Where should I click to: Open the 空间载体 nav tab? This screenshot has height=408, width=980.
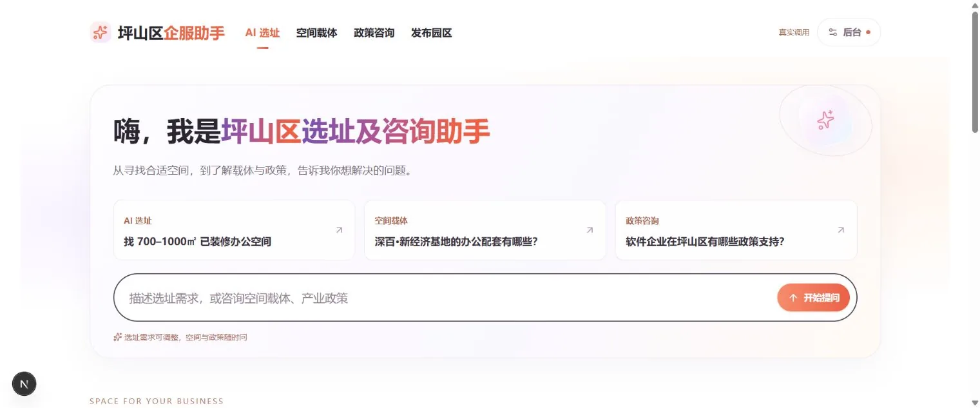316,33
